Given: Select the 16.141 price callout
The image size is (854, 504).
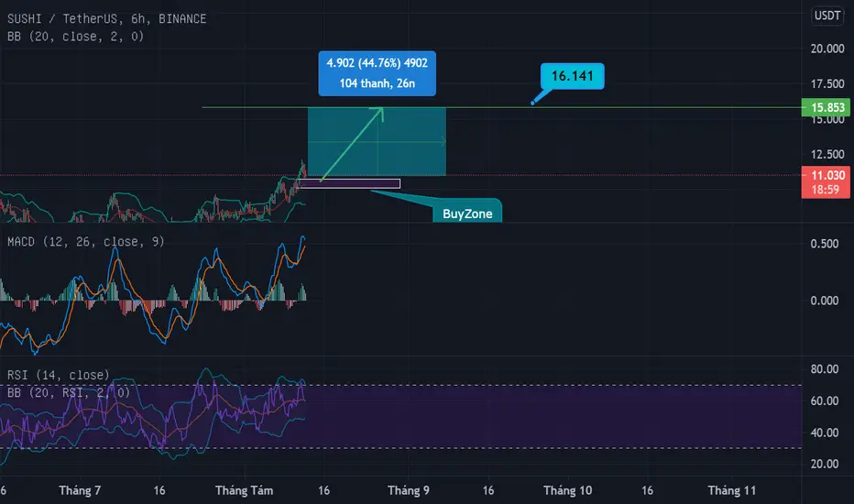Looking at the screenshot, I should (572, 76).
